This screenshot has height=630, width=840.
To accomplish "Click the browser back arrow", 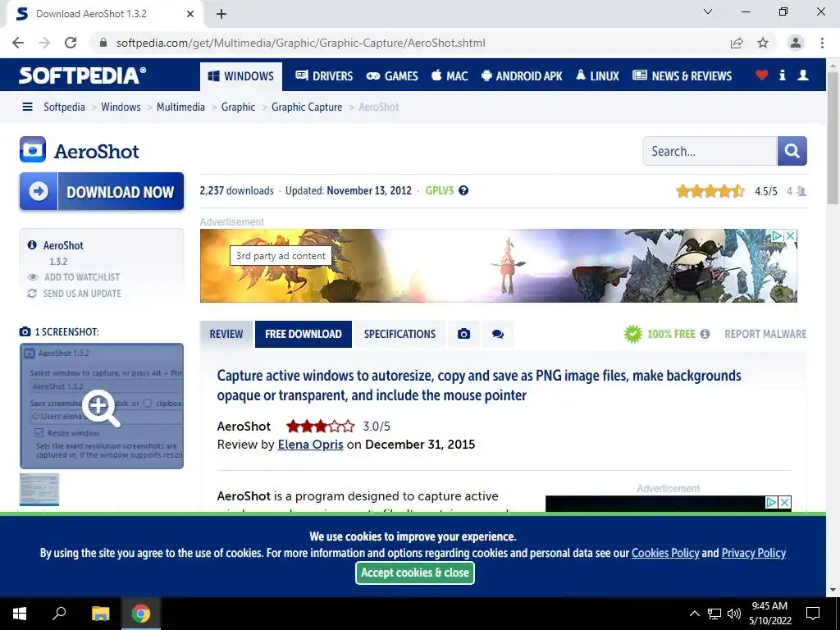I will click(x=18, y=43).
